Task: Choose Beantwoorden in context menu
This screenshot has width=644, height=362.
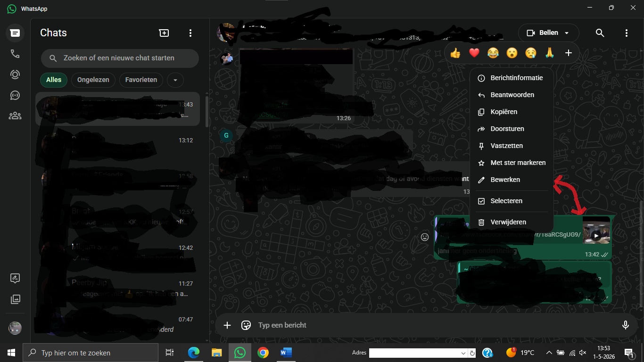Action: pyautogui.click(x=512, y=95)
